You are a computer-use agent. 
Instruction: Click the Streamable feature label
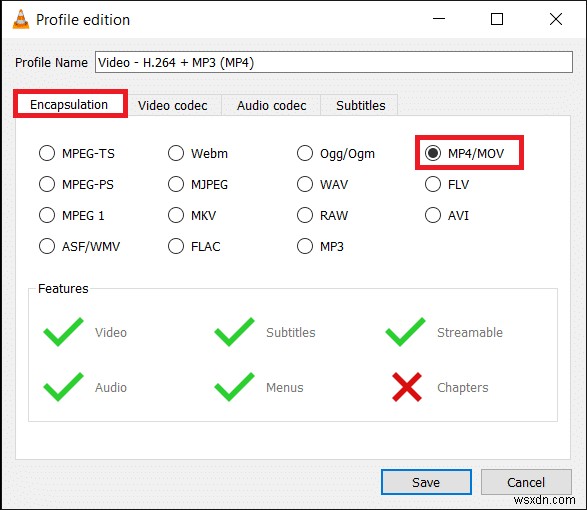pyautogui.click(x=470, y=333)
